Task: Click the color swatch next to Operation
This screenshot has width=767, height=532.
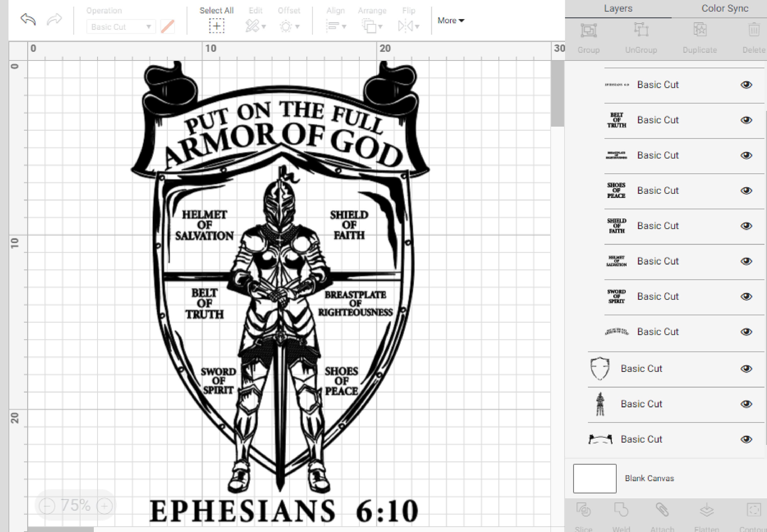Action: (168, 26)
